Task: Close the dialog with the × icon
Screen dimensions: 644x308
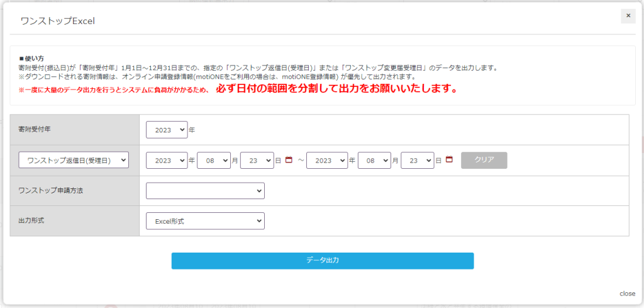Action: 628,16
